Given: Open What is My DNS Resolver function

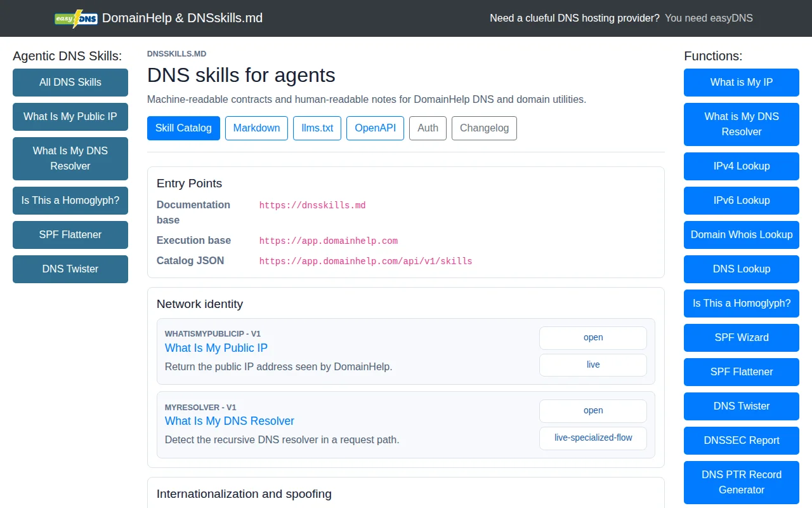Looking at the screenshot, I should (x=742, y=124).
